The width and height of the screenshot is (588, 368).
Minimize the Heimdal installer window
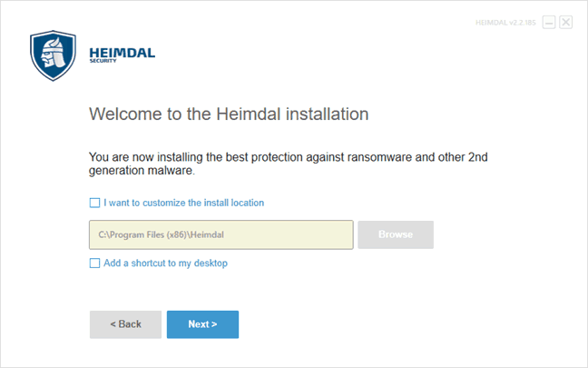[549, 22]
